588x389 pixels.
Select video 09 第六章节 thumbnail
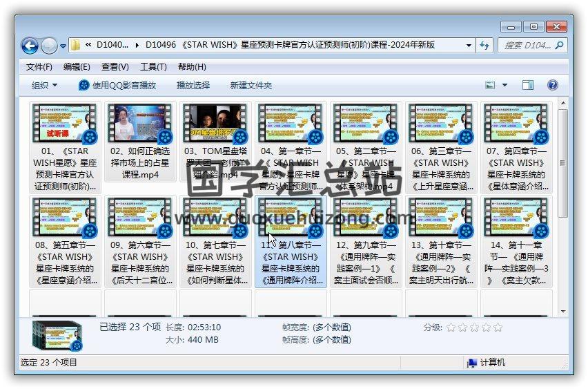[140, 217]
